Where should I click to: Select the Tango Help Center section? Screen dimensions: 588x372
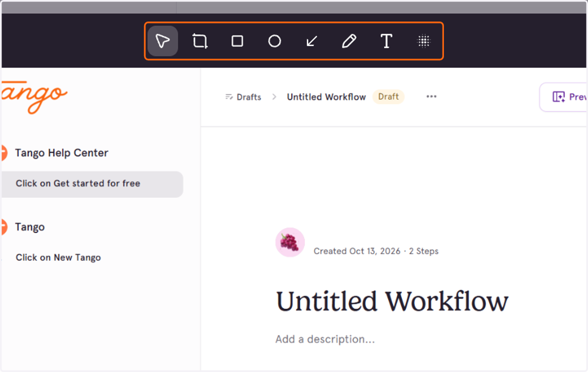(61, 153)
